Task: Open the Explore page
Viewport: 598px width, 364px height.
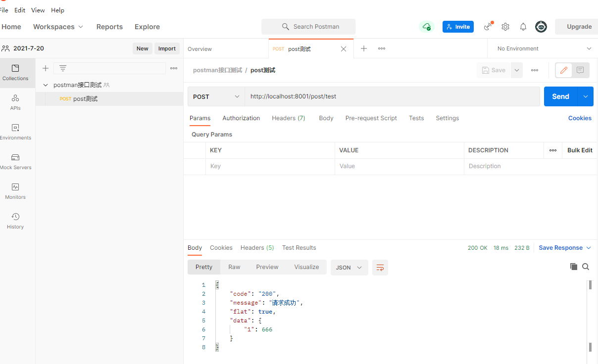Action: tap(147, 27)
